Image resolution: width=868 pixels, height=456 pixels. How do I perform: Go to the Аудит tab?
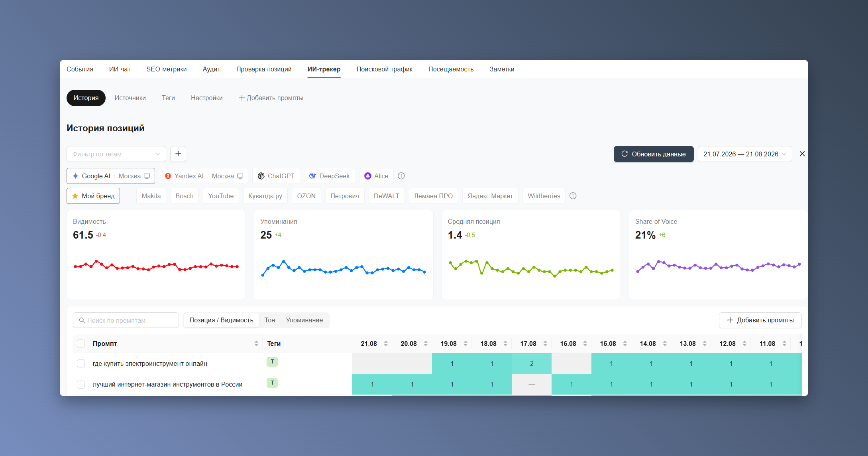tap(212, 69)
